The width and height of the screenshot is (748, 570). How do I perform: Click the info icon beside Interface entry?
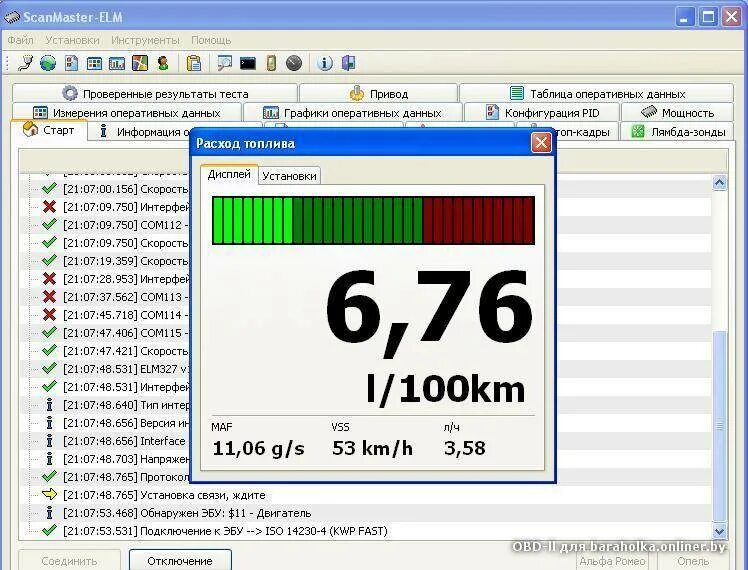[x=50, y=441]
